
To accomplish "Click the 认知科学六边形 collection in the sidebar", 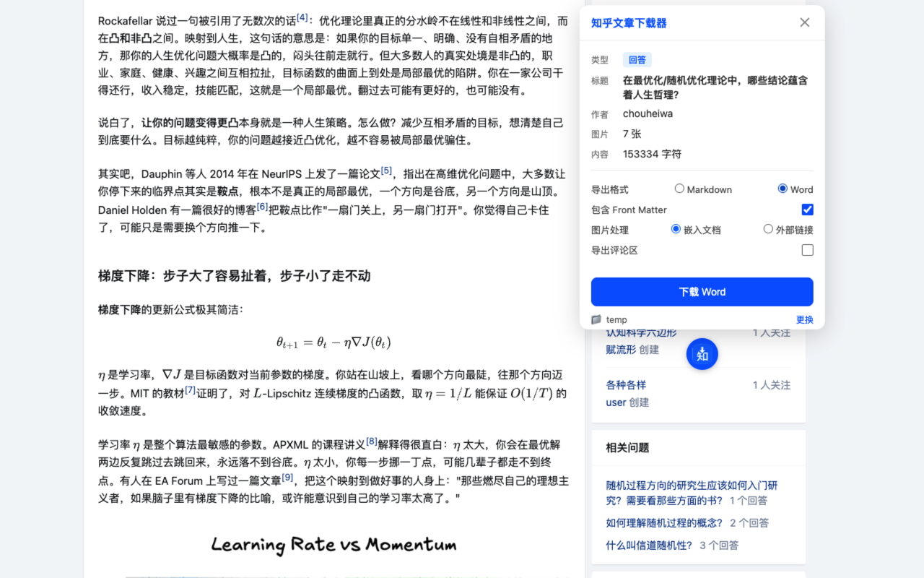I will pos(640,332).
